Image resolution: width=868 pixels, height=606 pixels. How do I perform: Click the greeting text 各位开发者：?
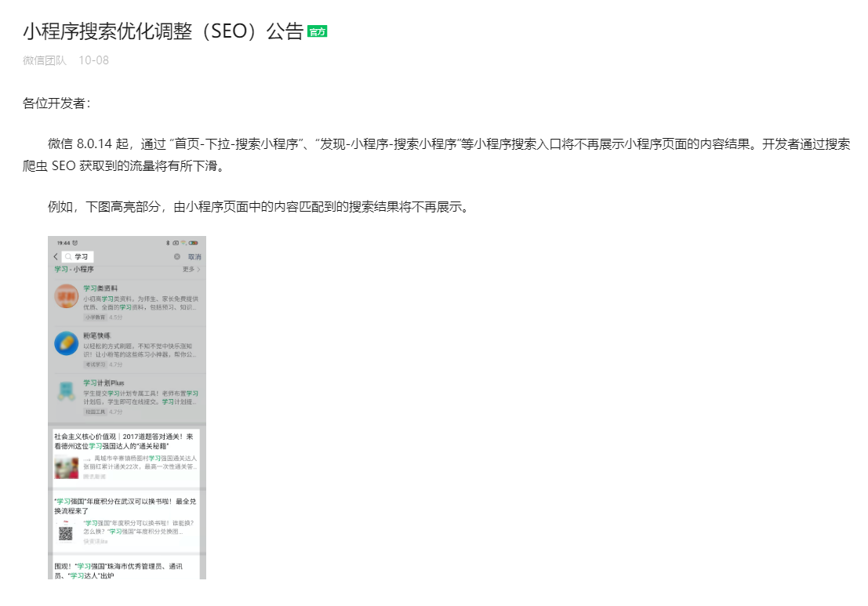[x=56, y=103]
